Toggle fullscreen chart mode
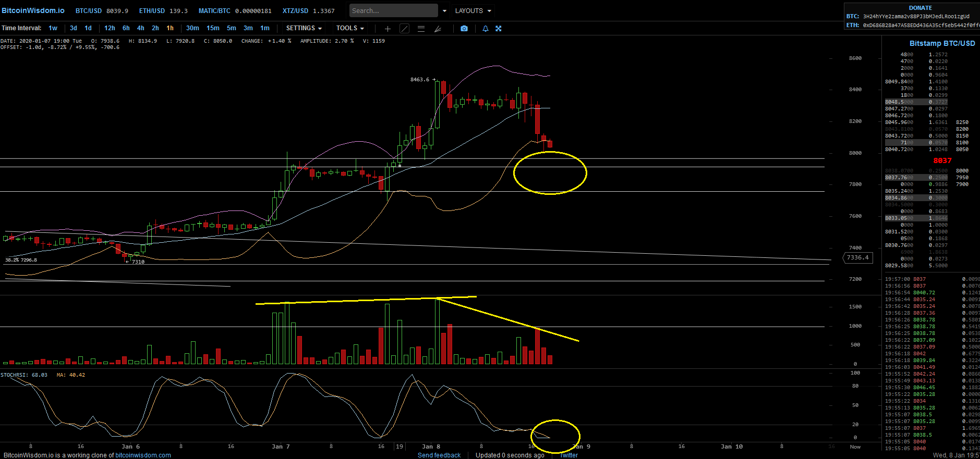The height and width of the screenshot is (459, 980). pyautogui.click(x=498, y=29)
